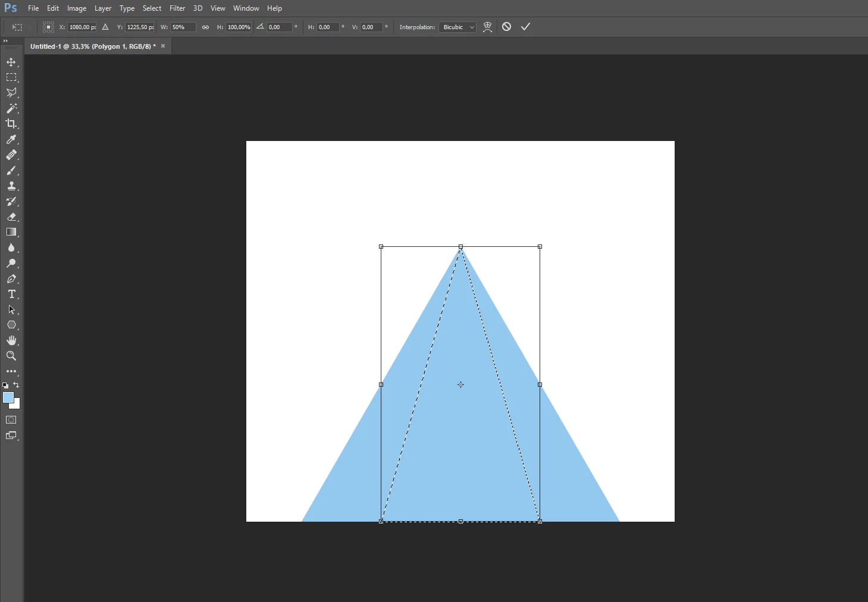Select the Eraser tool
This screenshot has height=602, width=868.
(x=11, y=217)
